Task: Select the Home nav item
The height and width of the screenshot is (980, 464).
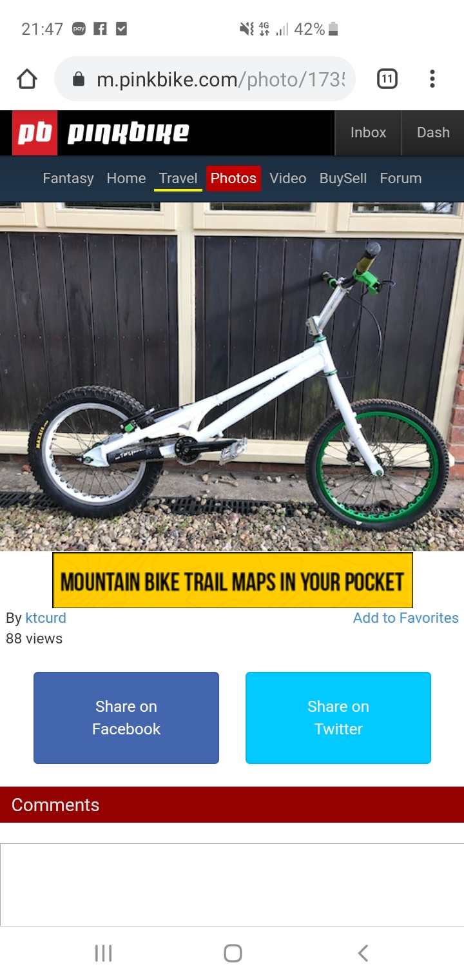Action: pyautogui.click(x=126, y=179)
